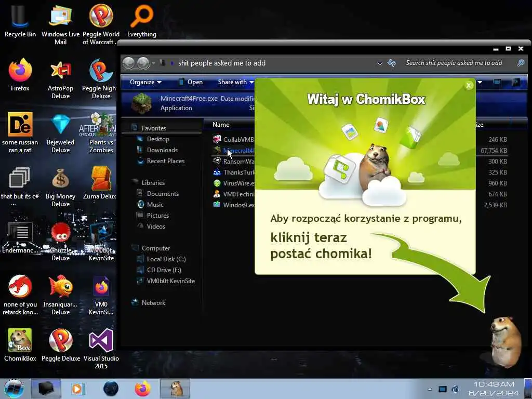Open the Recycle Bin desktop icon
The height and width of the screenshot is (399, 532).
click(20, 21)
